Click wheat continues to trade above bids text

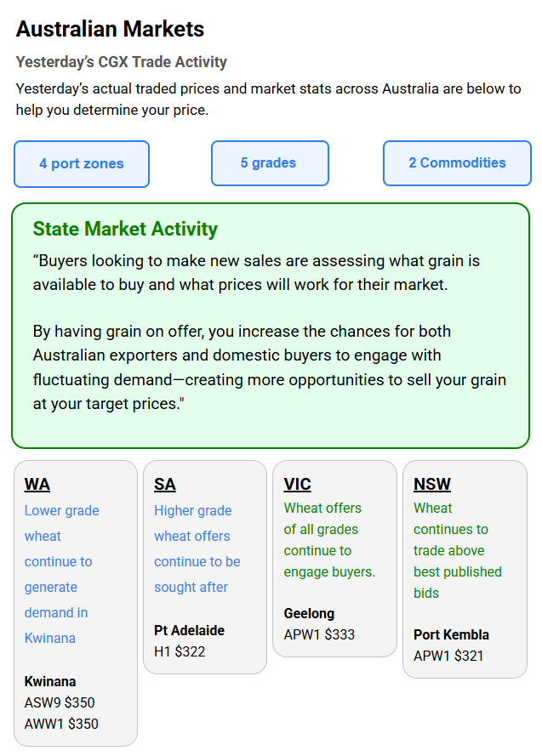point(458,550)
